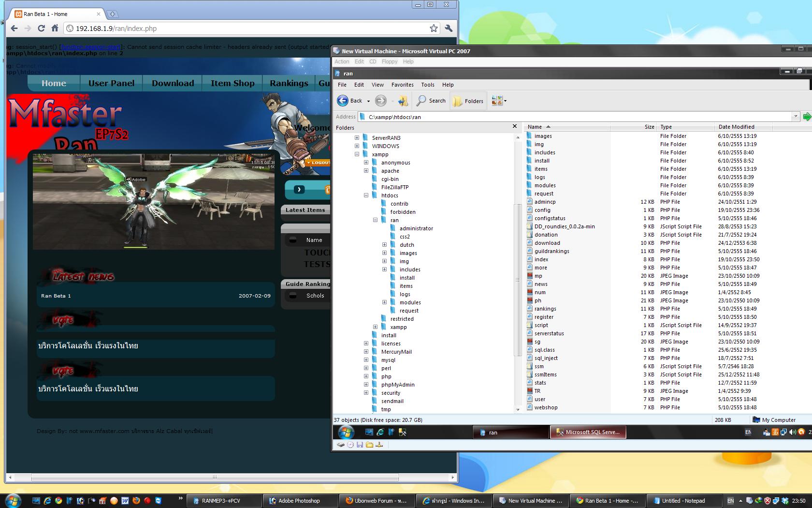Open the Action menu in Virtual PC
The image size is (812, 508).
342,61
